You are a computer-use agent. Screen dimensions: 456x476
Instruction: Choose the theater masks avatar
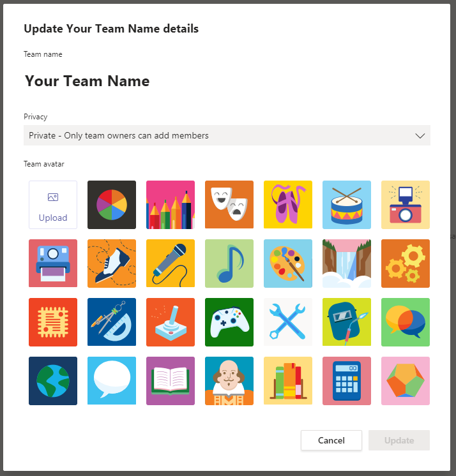[229, 205]
